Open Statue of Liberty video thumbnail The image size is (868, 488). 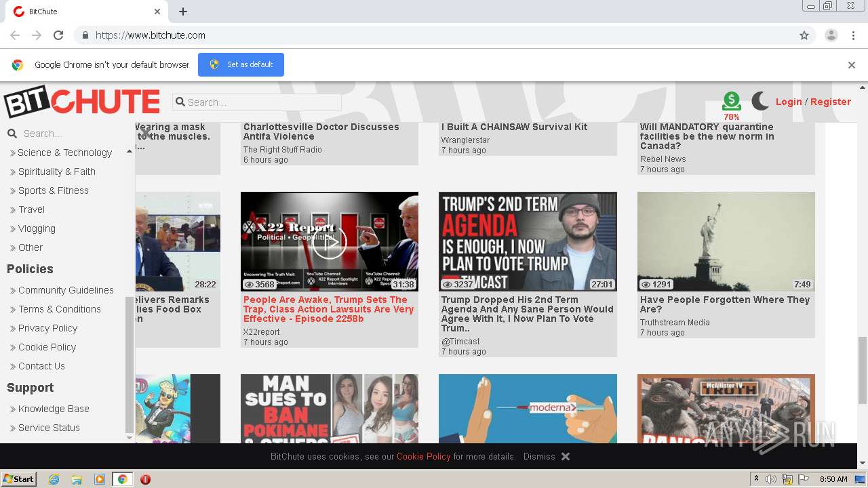726,241
